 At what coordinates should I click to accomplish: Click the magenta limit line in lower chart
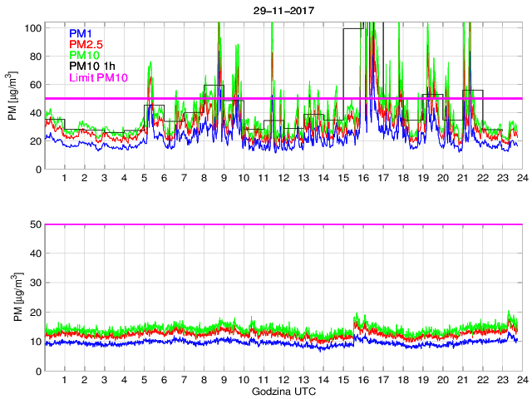coord(283,224)
